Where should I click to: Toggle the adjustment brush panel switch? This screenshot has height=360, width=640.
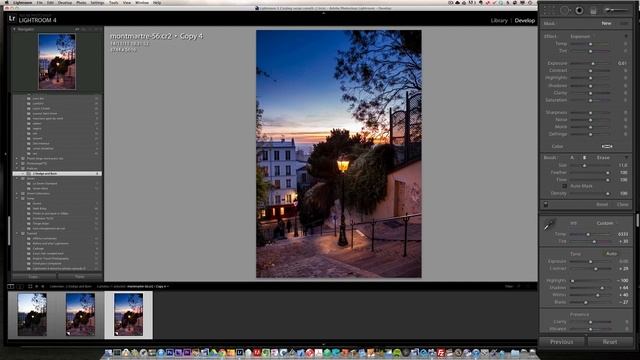coord(546,204)
